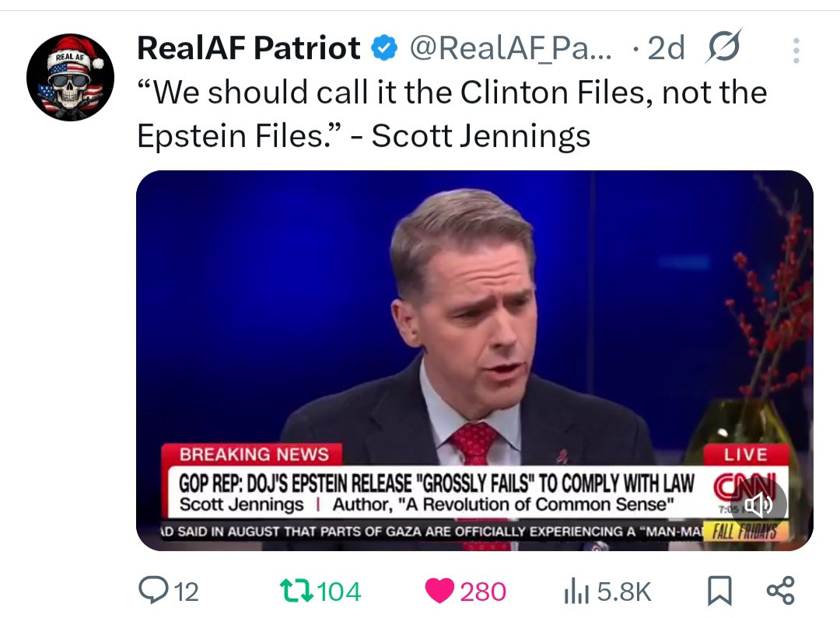Open the RealAF Patriot profile avatar
840x618 pixels.
70,78
